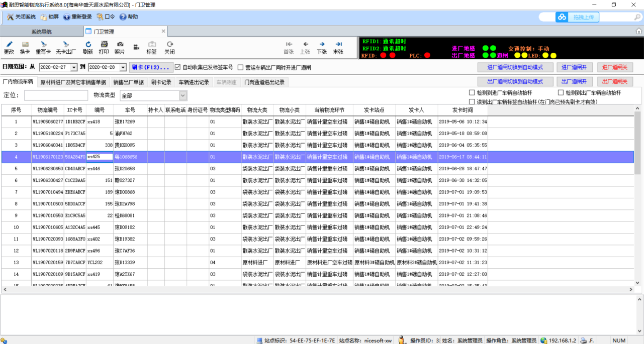Click the video camera icon in toolbar
The image size is (644, 344).
tap(136, 47)
